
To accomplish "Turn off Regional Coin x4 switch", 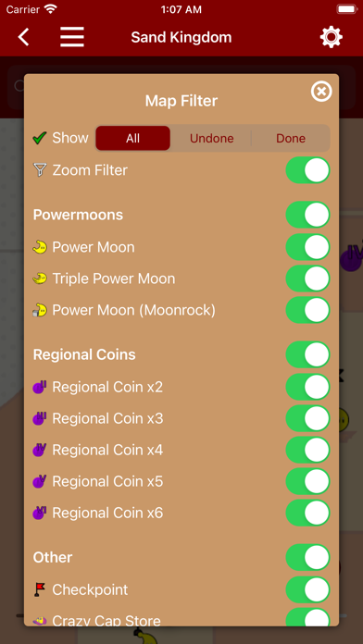I will 308,450.
